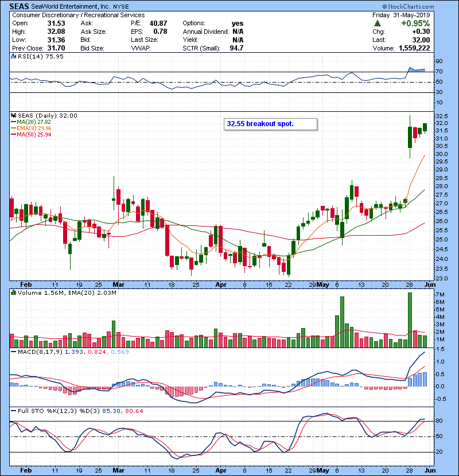Click the Open value 31.53

(x=56, y=24)
